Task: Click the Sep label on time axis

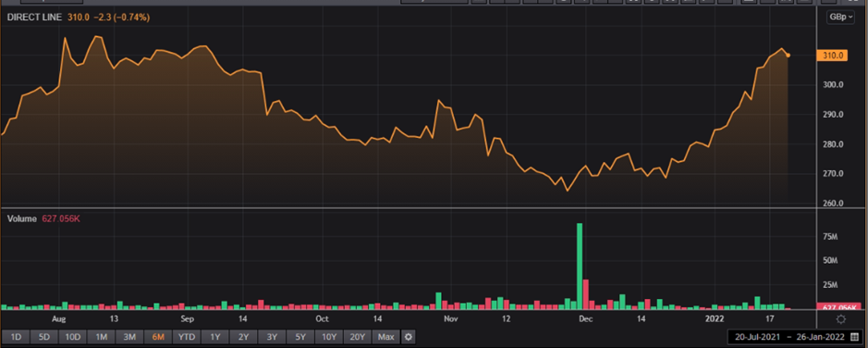Action: [187, 319]
